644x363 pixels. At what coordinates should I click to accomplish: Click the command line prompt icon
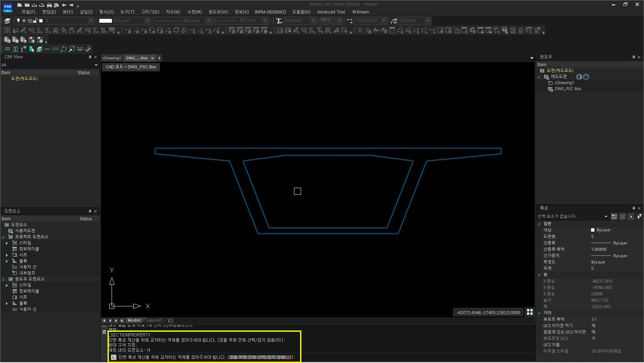pos(113,357)
